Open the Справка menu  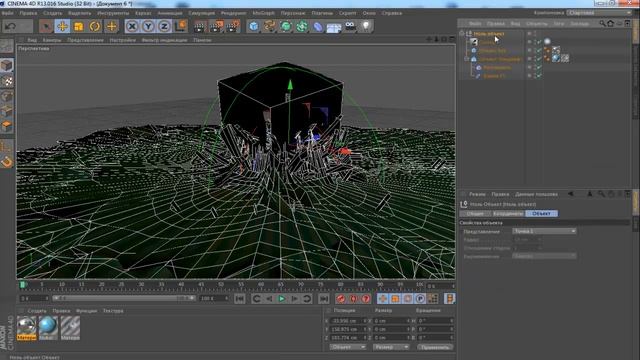(392, 13)
